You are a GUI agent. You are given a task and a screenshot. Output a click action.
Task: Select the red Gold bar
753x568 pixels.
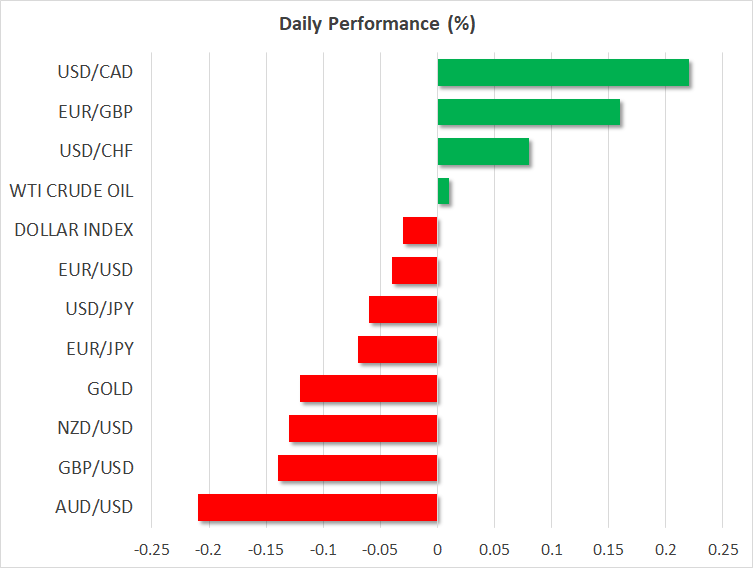(368, 389)
